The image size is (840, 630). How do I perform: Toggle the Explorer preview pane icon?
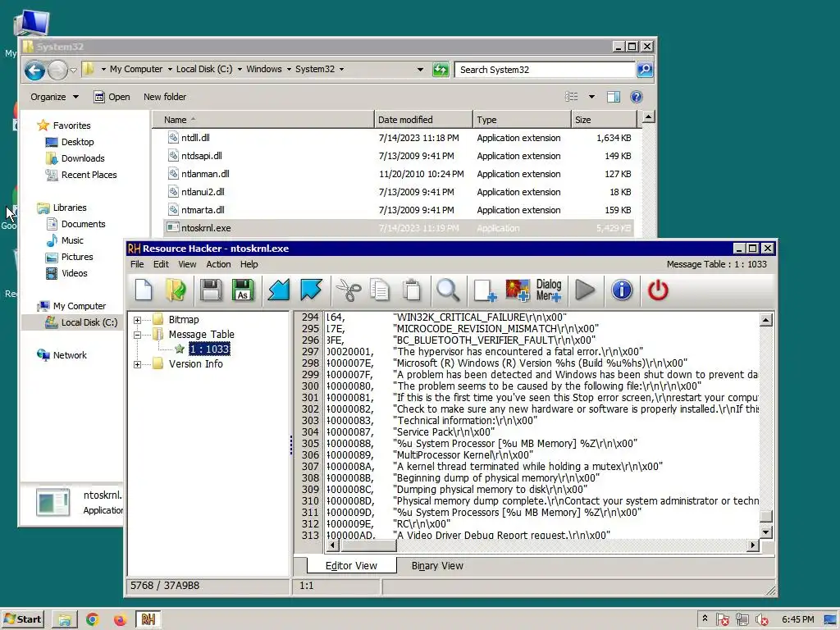pos(614,97)
